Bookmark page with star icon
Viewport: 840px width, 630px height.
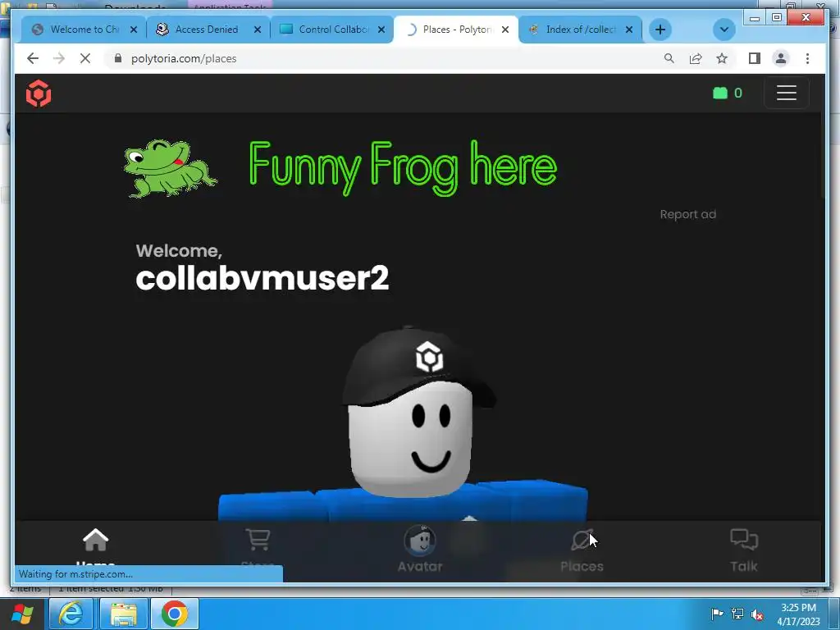coord(722,58)
